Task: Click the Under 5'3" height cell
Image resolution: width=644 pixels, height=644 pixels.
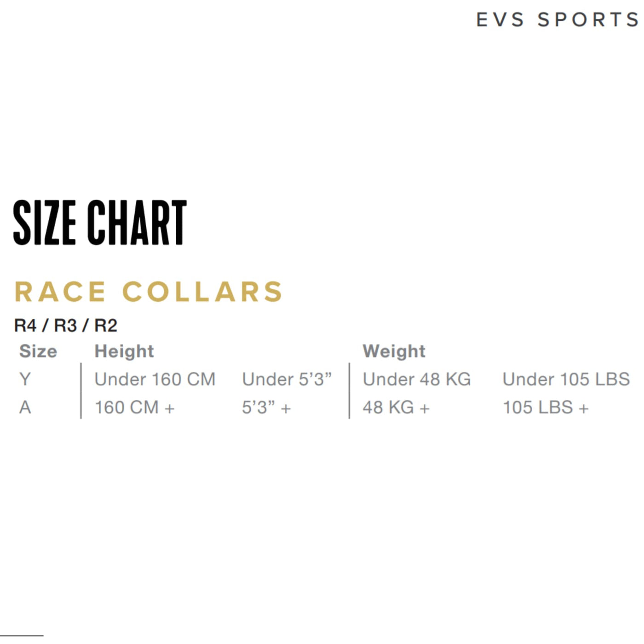Action: click(x=287, y=379)
